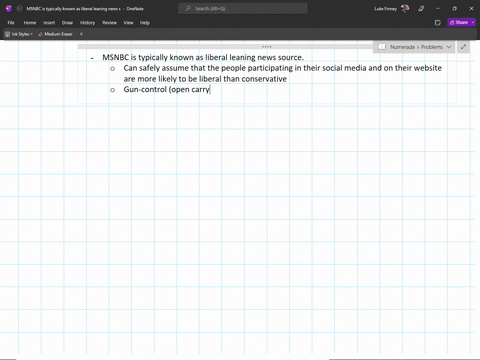Open Customize Quick Access Toolbar arrow

coord(81,34)
